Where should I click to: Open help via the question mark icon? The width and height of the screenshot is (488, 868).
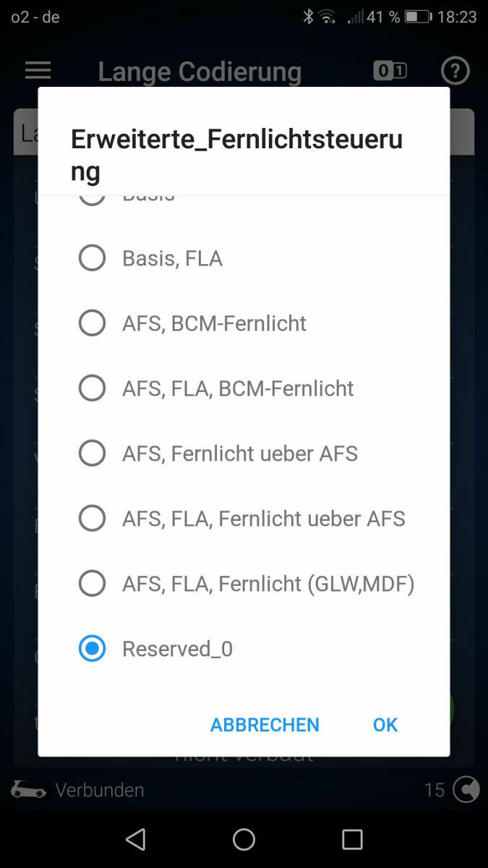455,70
